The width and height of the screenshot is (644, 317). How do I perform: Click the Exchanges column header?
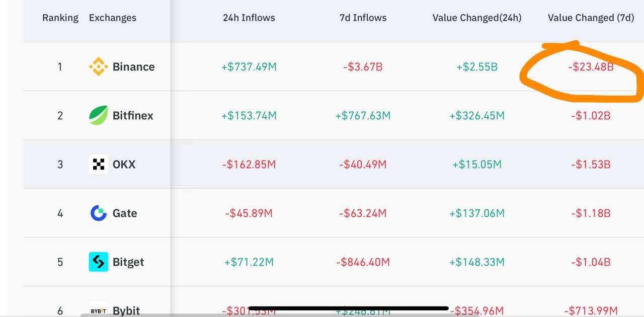click(x=113, y=18)
